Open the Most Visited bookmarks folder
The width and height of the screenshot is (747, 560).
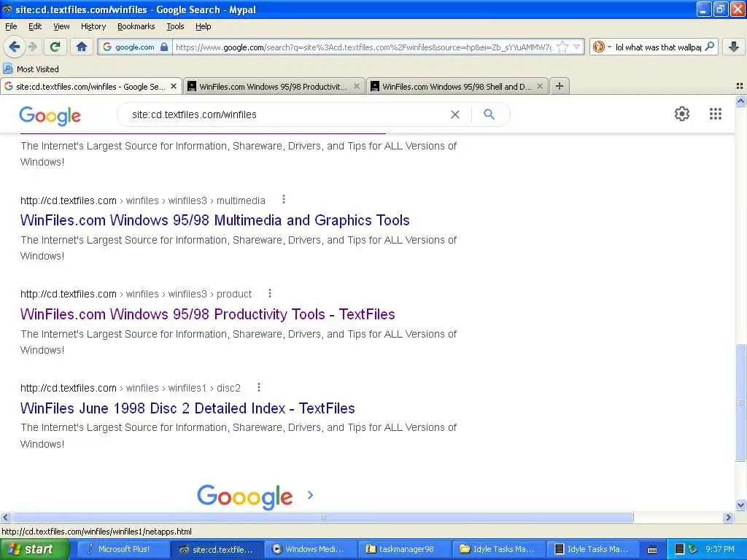pyautogui.click(x=31, y=69)
